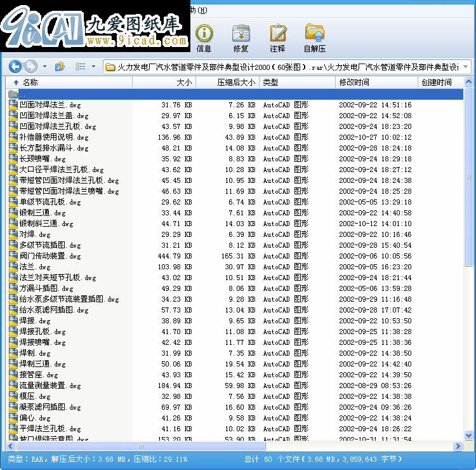Sort by 创建时间 column header

tap(441, 83)
